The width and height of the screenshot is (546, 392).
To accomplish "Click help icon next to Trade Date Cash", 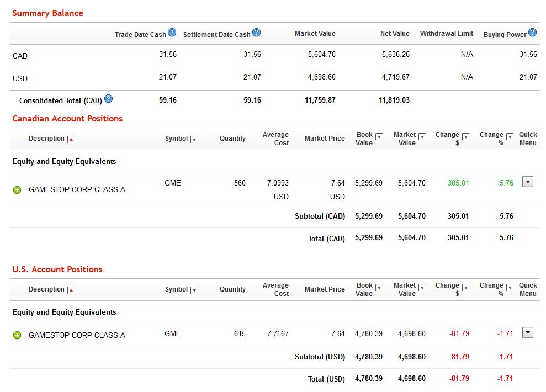I will tap(172, 33).
